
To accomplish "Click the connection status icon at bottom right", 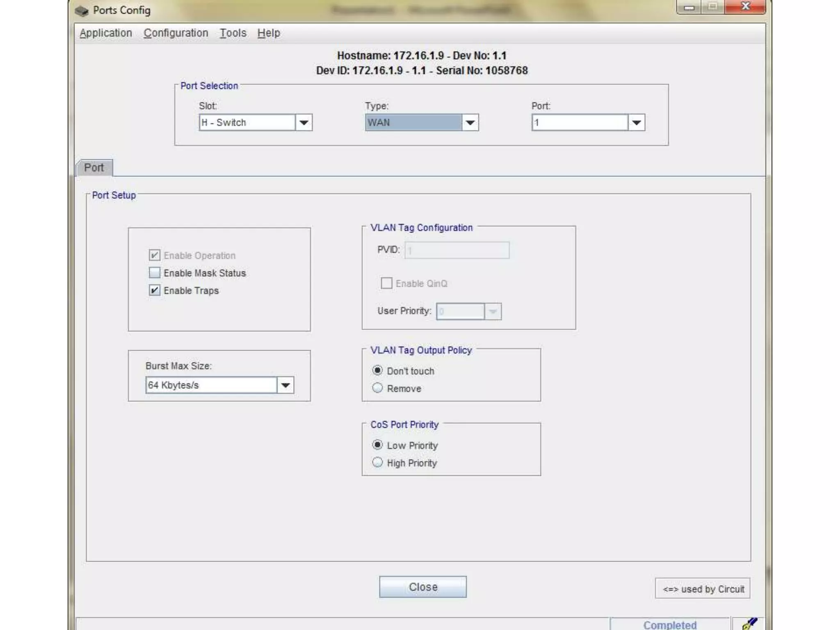I will pos(749,623).
